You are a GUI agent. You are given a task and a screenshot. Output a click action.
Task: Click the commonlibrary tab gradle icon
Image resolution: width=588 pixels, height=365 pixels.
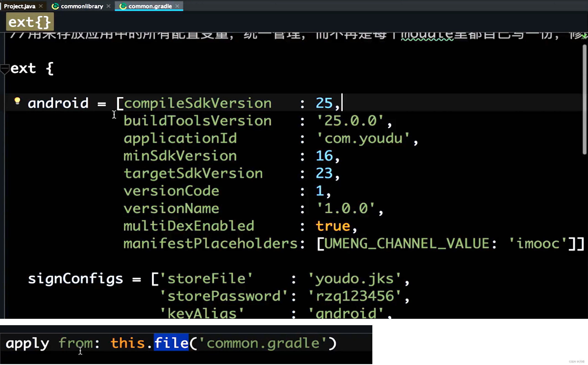point(55,6)
